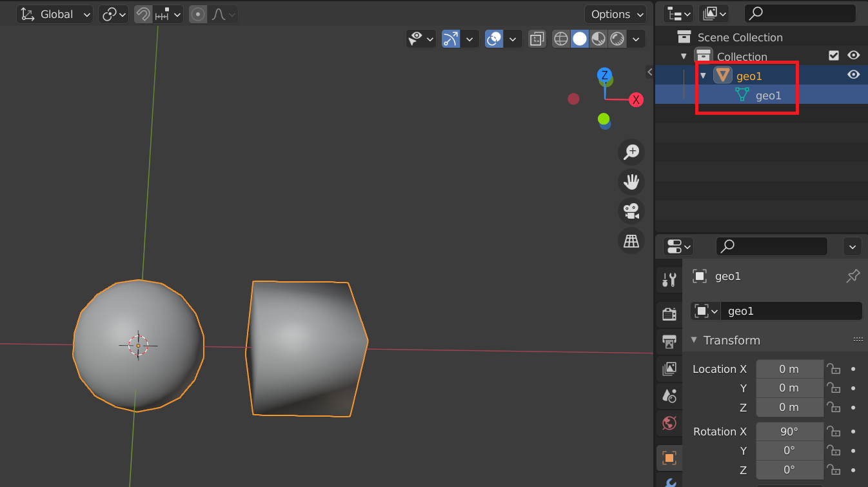Enable Wireframe viewport shading
This screenshot has height=487, width=868.
pos(560,39)
